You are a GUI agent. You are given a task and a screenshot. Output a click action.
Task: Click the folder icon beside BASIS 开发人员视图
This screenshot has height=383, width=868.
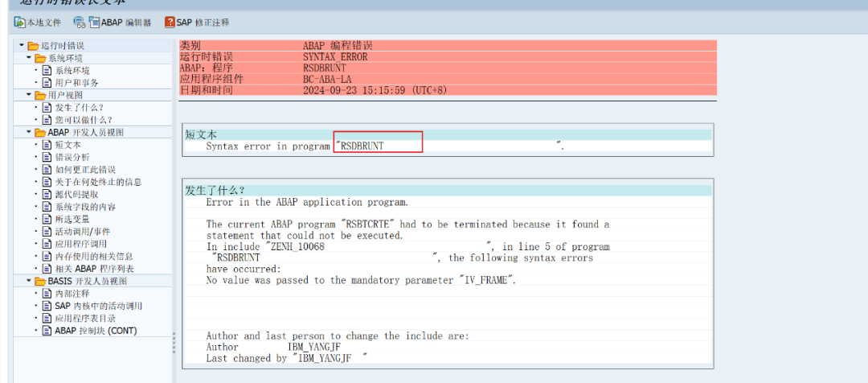tap(40, 281)
